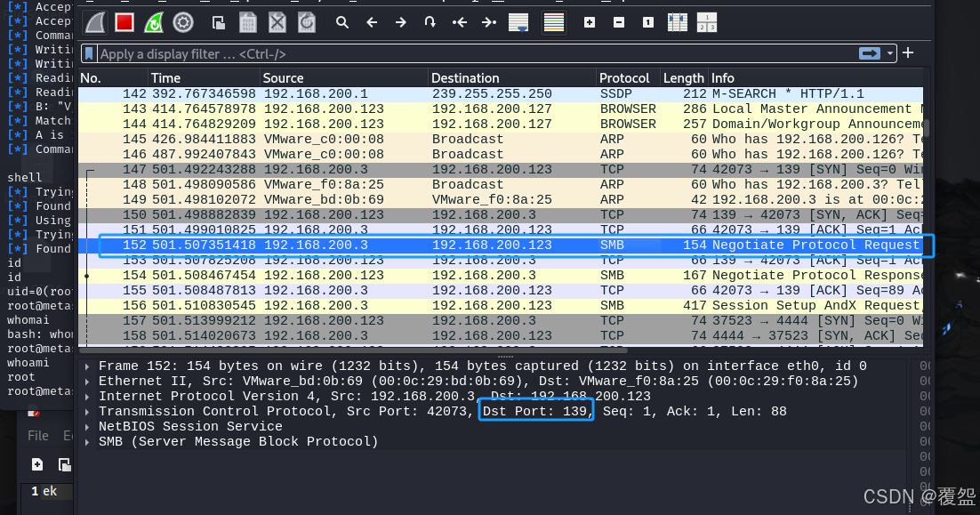Open a capture file icon
This screenshot has height=515, width=980.
[218, 23]
